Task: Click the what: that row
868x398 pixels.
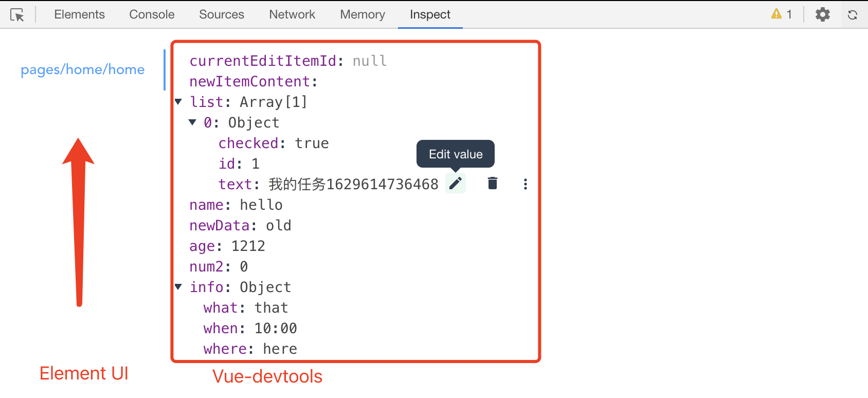Action: (246, 308)
